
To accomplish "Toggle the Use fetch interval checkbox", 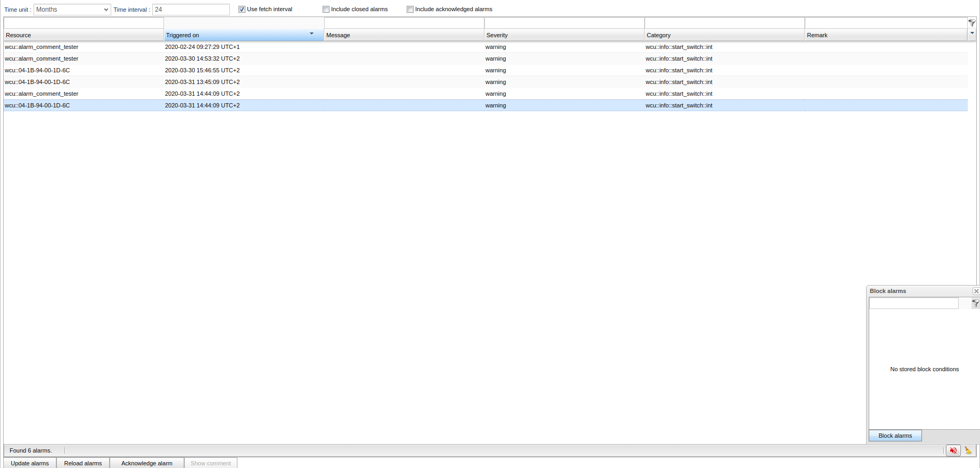I will point(242,10).
